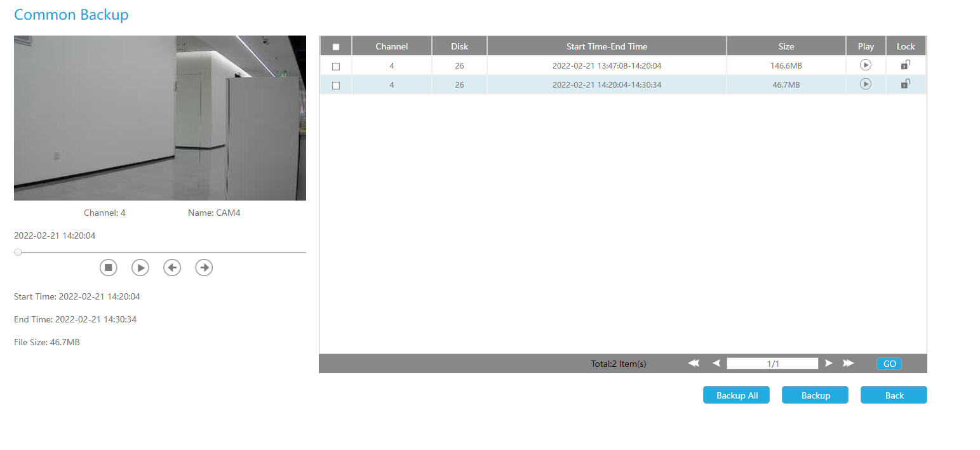Image resolution: width=980 pixels, height=450 pixels.
Task: Click the File Size: 46.7MB text
Action: click(47, 342)
